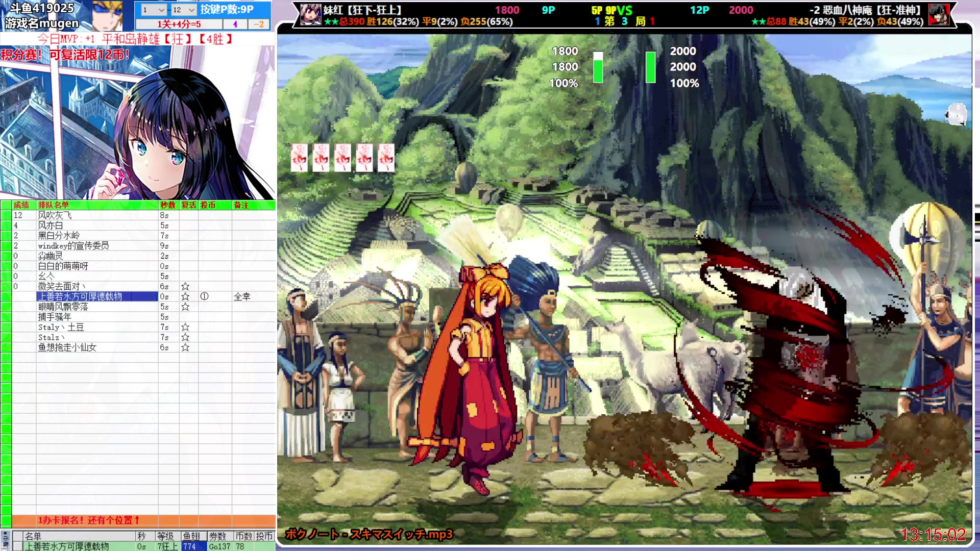
Task: Click 恶血八神庵 player portrait icon
Action: click(938, 15)
